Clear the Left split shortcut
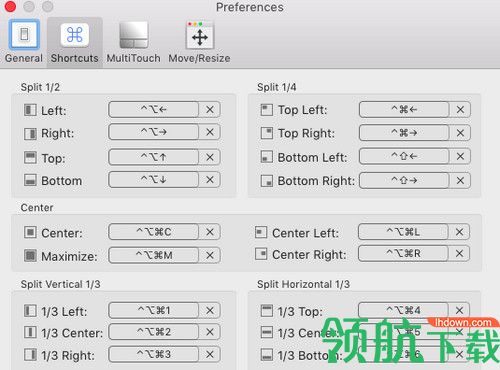500x370 pixels. pos(210,110)
